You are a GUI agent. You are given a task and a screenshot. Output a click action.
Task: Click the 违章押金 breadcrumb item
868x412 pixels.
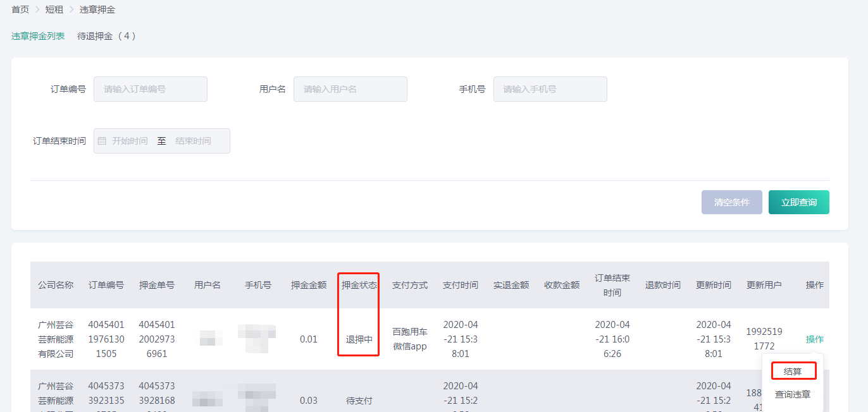point(97,9)
